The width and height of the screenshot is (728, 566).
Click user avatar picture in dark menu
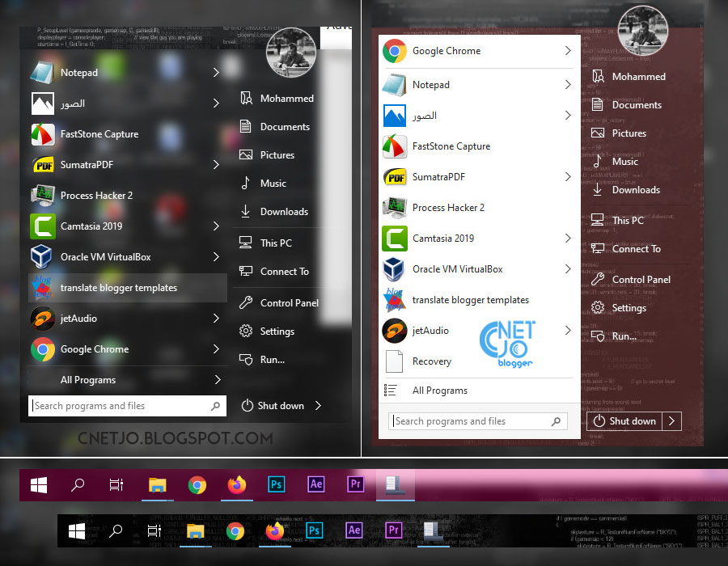tap(291, 53)
